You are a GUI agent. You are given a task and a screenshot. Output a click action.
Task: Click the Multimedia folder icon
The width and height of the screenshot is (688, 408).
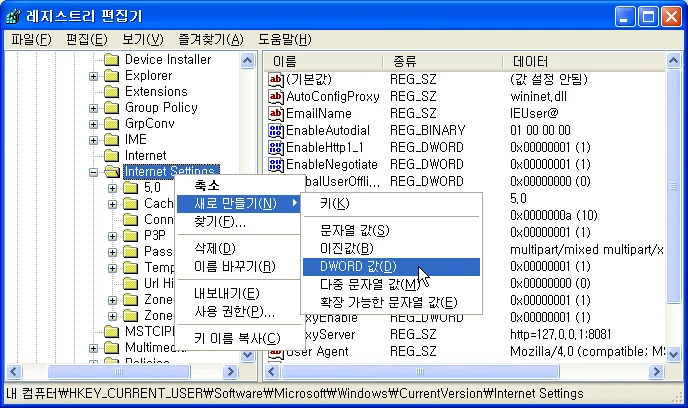tap(112, 347)
